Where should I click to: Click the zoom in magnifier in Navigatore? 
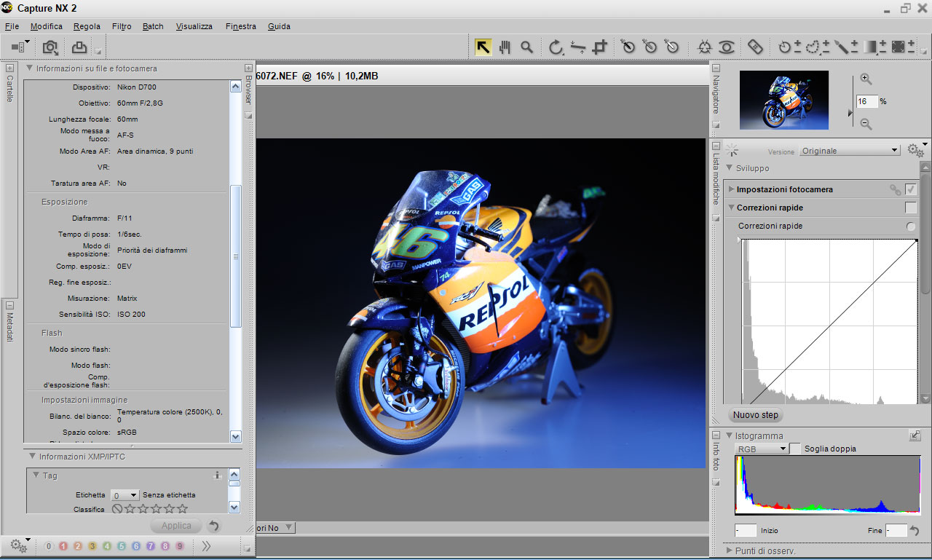click(866, 79)
